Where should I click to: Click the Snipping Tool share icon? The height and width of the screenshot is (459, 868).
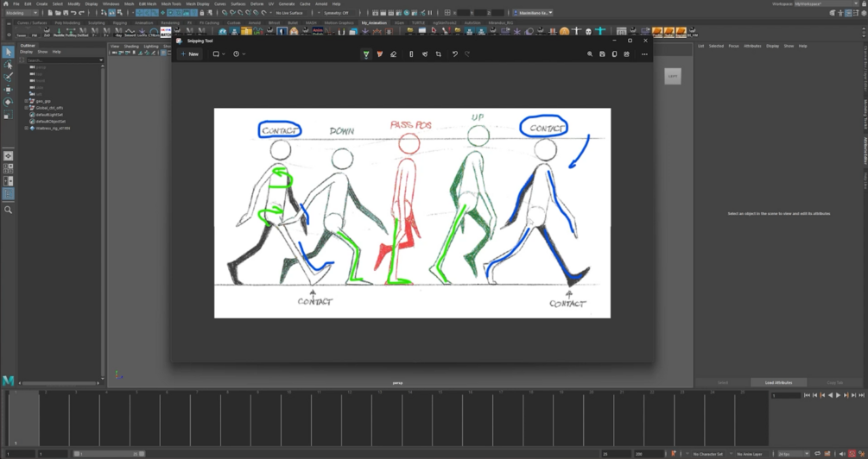pos(627,54)
